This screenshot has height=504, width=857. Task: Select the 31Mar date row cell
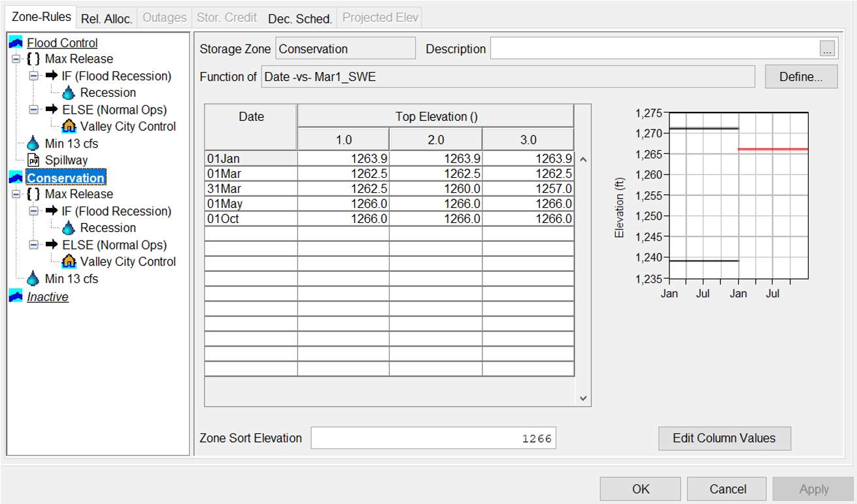pyautogui.click(x=251, y=188)
